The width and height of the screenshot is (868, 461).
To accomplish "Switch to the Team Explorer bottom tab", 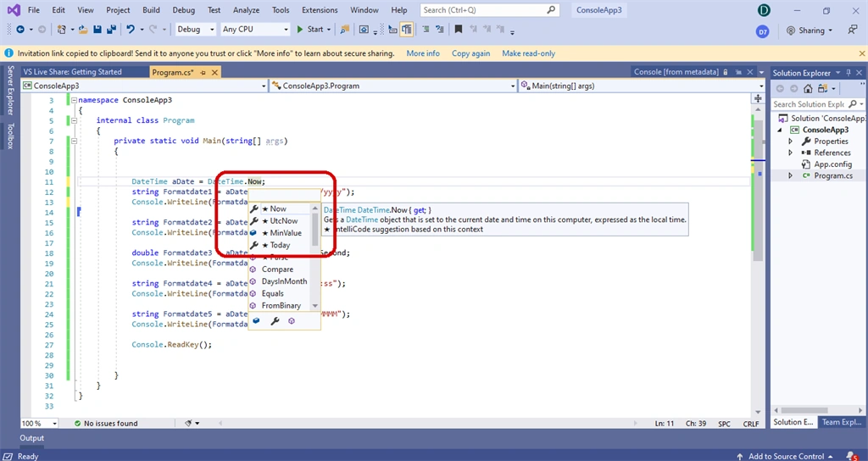I will pos(841,422).
